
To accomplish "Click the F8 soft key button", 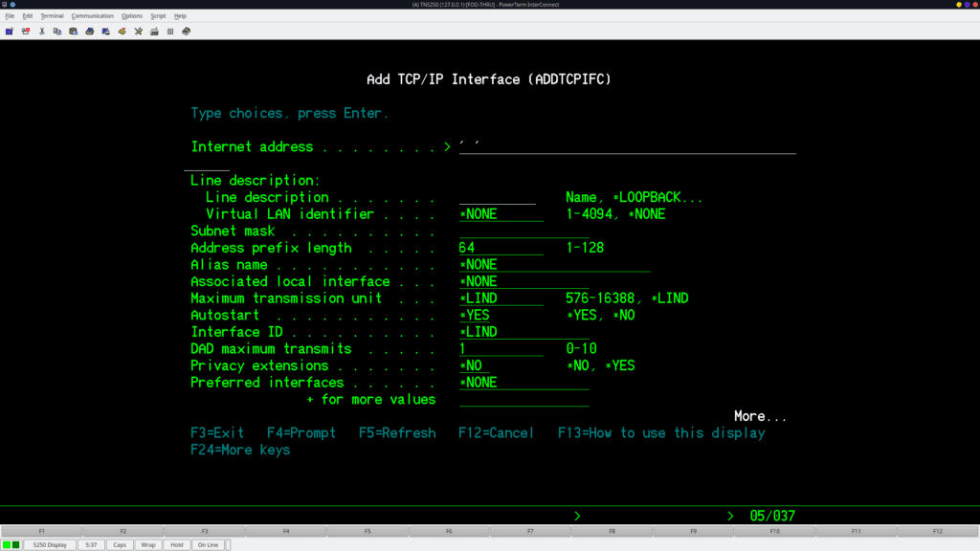I will point(612,531).
